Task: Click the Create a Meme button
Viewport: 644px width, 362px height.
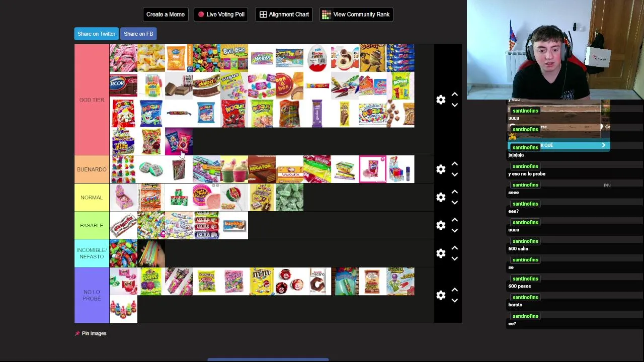Action: coord(166,14)
